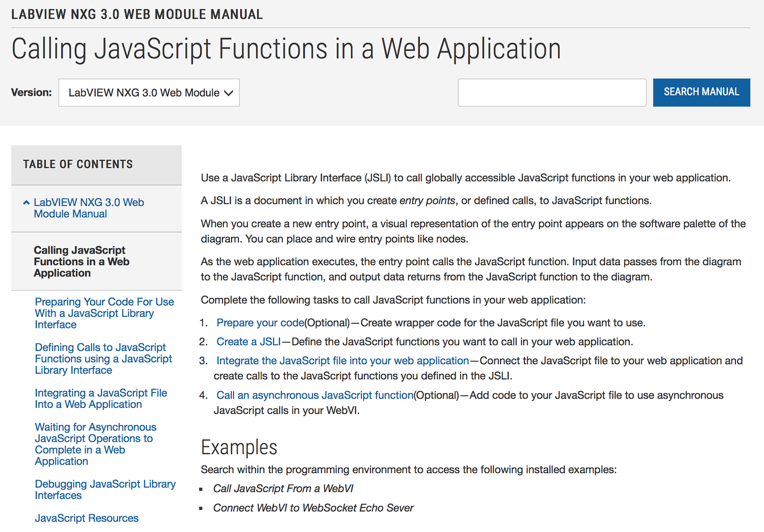
Task: Open JavaScript Resources sidebar link
Action: [86, 518]
